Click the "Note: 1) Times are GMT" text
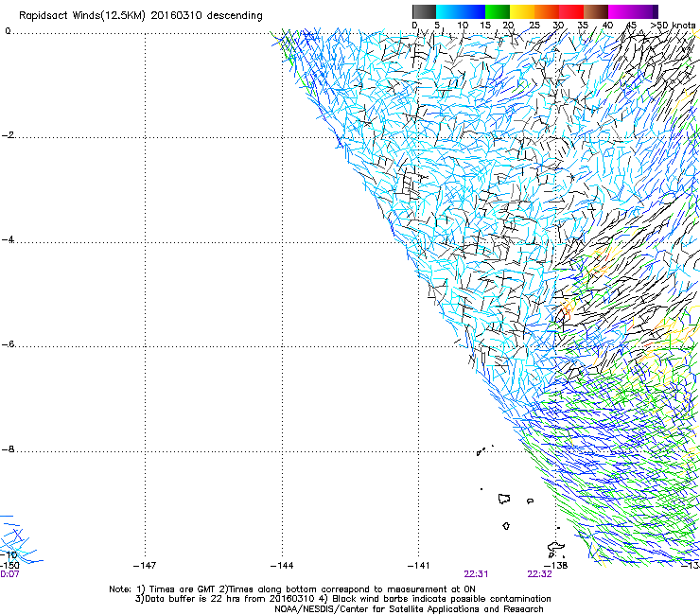 163,589
